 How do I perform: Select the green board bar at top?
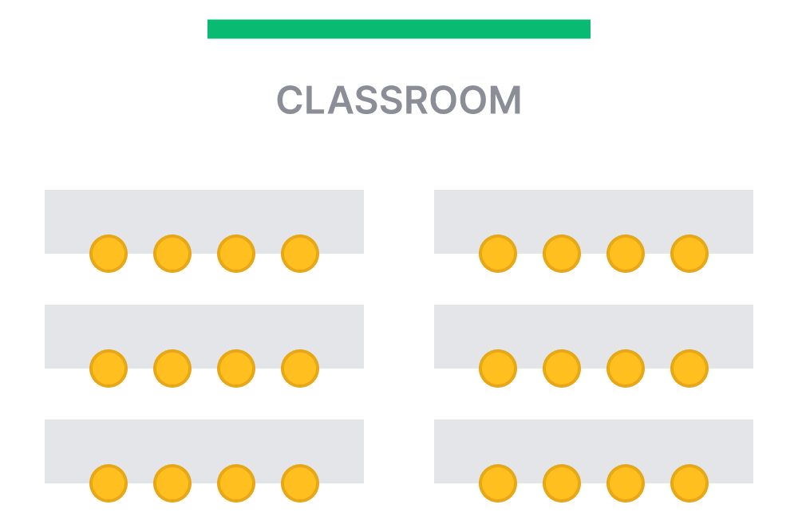point(398,29)
